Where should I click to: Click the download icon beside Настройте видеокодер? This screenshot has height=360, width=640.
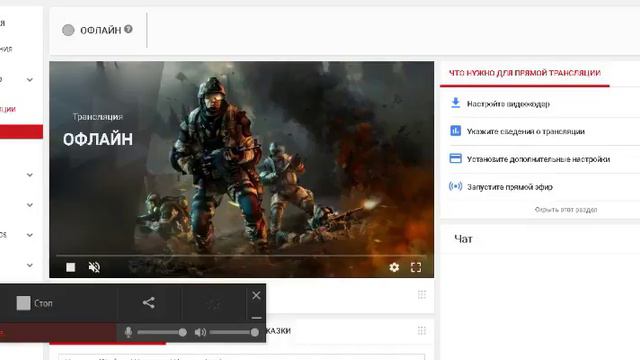456,103
